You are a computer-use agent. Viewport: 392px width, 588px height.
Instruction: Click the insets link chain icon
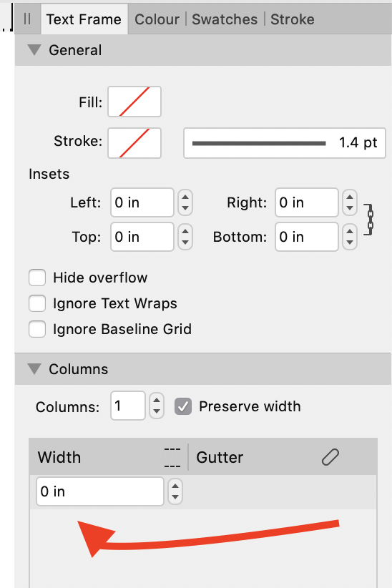point(368,220)
